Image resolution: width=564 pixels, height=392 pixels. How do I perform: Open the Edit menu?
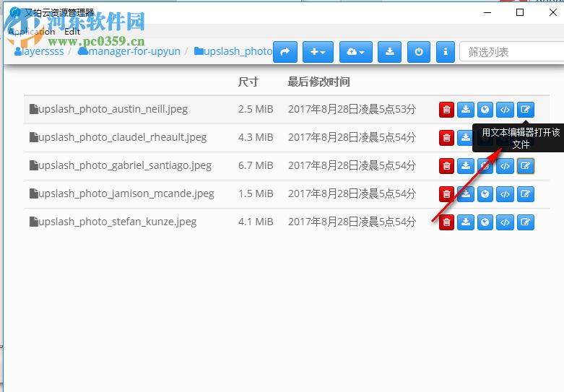[x=72, y=32]
